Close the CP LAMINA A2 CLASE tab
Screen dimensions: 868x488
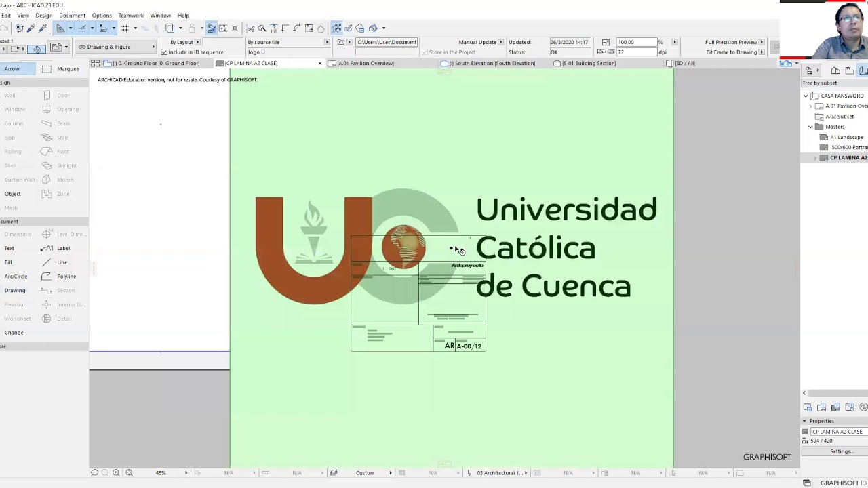(320, 63)
